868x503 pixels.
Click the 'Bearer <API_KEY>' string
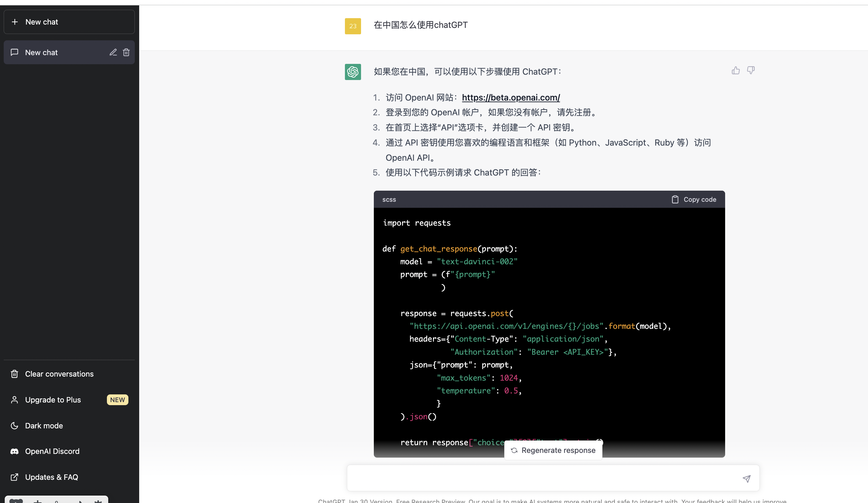pyautogui.click(x=568, y=352)
